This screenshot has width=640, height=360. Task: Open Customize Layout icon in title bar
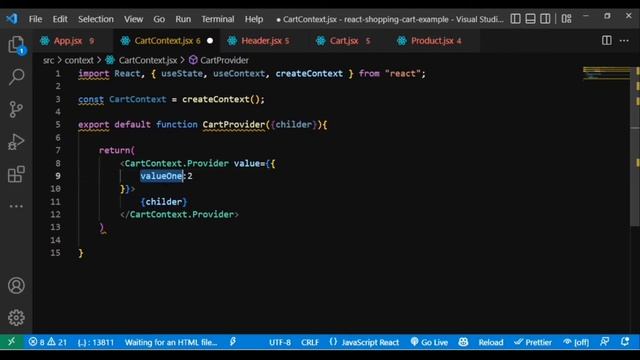click(566, 19)
